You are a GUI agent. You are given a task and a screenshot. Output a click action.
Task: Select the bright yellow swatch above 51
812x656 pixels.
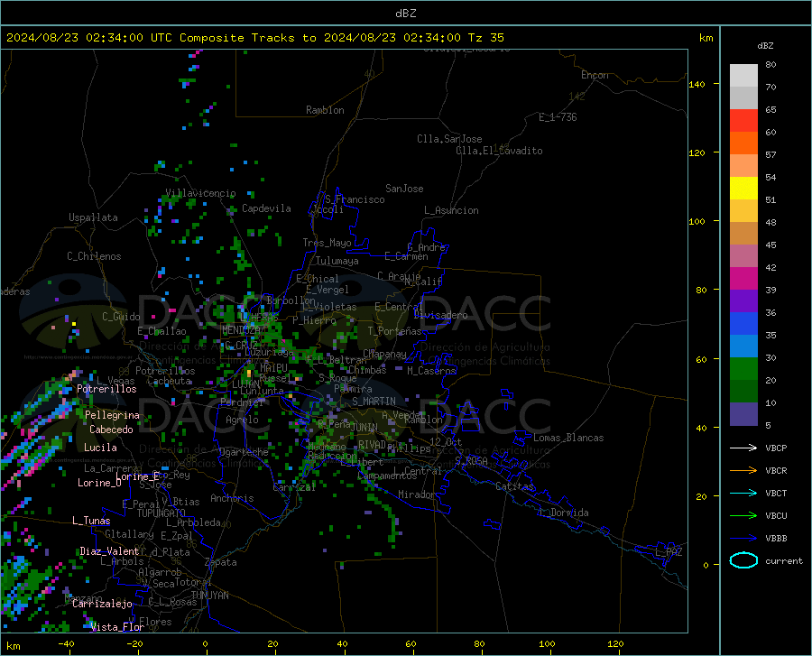click(743, 189)
